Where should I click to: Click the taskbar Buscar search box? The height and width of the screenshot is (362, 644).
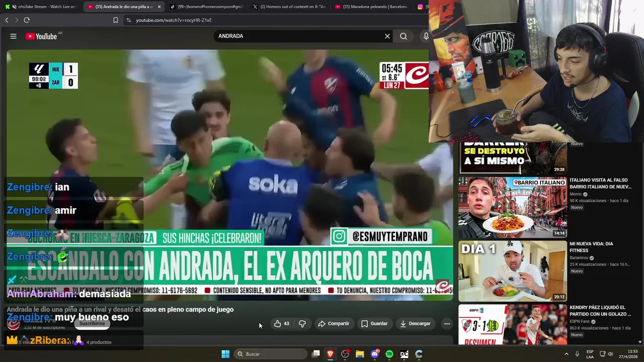pyautogui.click(x=271, y=354)
